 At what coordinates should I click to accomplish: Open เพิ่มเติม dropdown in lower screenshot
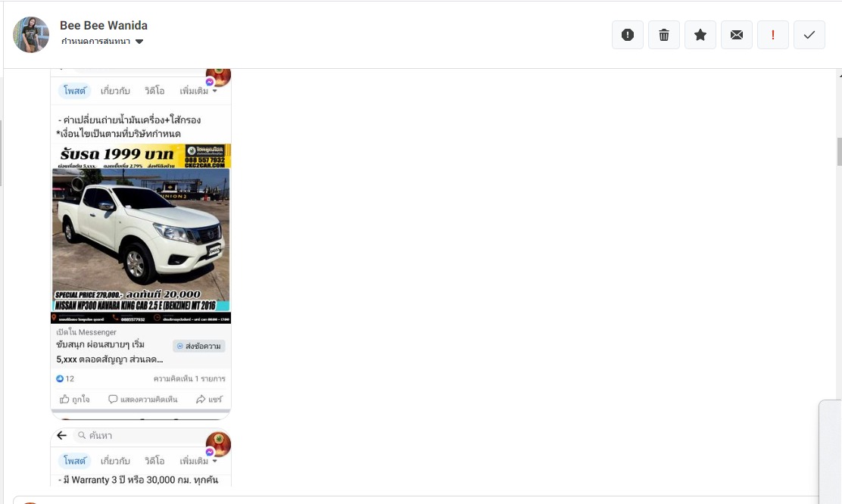click(x=198, y=461)
